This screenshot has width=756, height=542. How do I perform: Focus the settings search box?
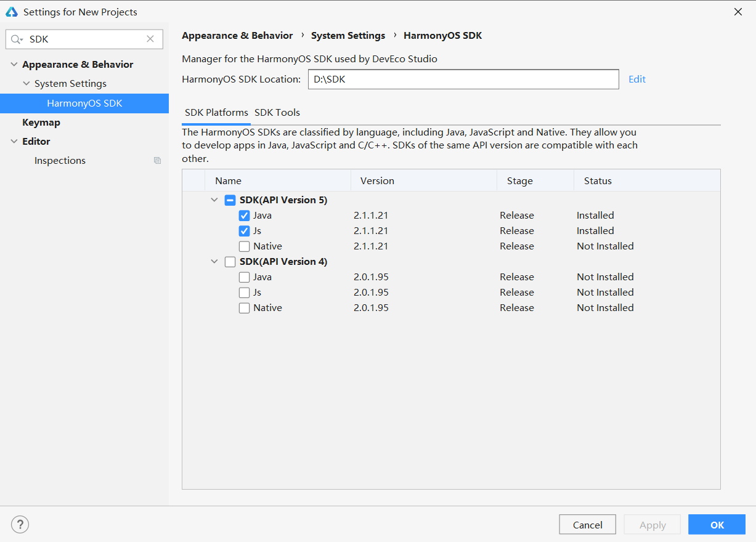[84, 39]
